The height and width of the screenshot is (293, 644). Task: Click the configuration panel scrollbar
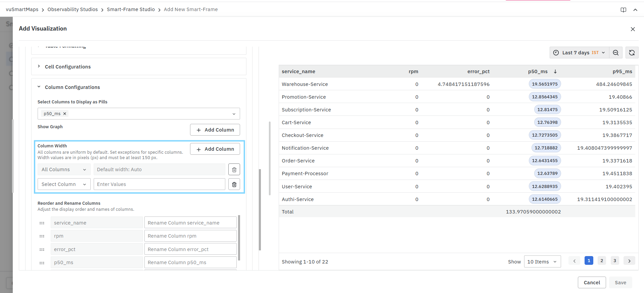coord(260,210)
